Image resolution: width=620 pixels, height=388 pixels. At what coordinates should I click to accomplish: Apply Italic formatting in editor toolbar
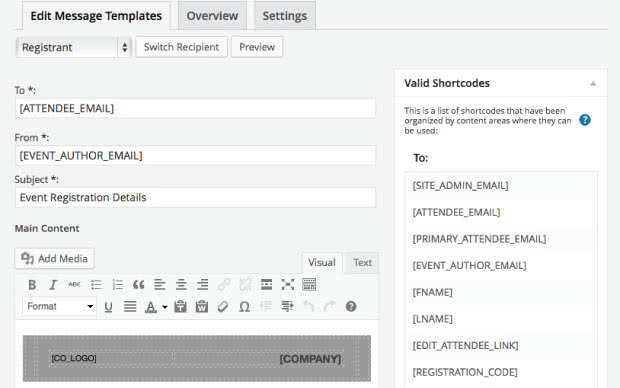[53, 285]
